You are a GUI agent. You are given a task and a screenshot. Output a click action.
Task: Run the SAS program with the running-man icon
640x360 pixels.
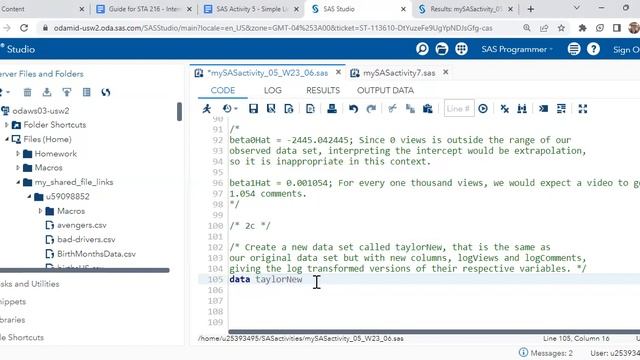pos(207,109)
